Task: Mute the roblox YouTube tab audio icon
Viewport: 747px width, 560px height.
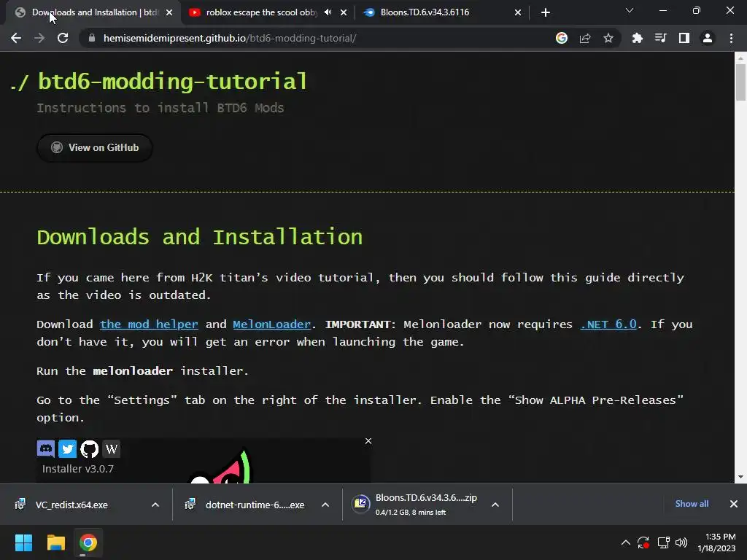Action: click(328, 12)
